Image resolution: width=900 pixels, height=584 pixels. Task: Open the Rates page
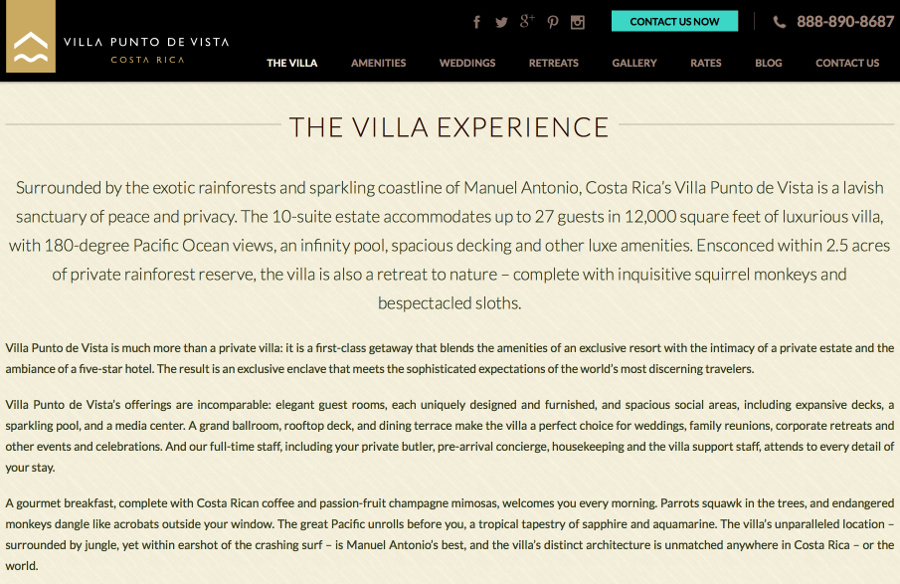point(705,63)
